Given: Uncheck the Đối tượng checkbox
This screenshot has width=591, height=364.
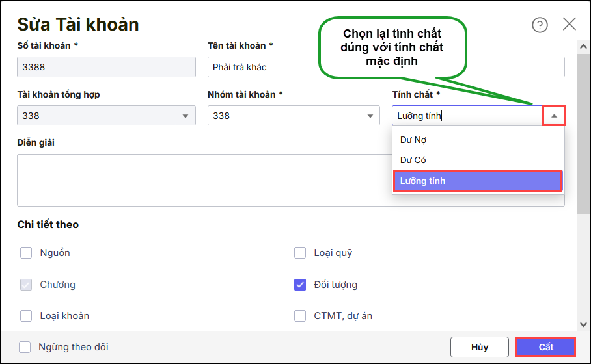Looking at the screenshot, I should point(300,285).
